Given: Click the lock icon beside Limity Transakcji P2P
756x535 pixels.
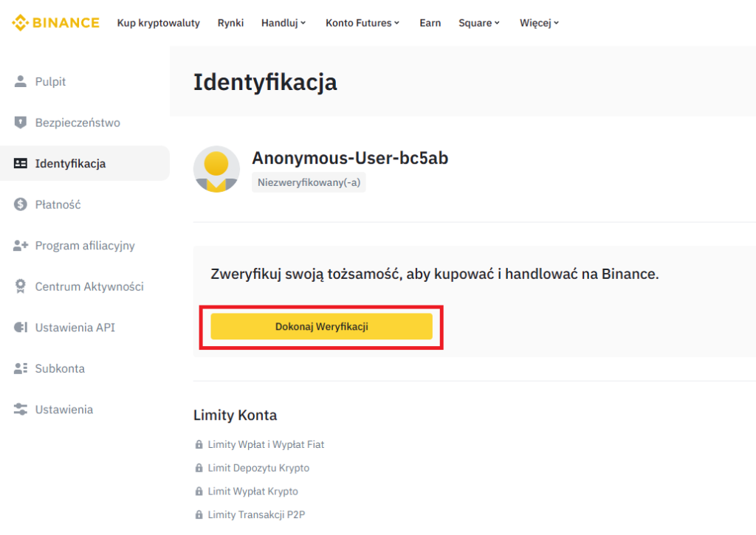Looking at the screenshot, I should click(199, 515).
